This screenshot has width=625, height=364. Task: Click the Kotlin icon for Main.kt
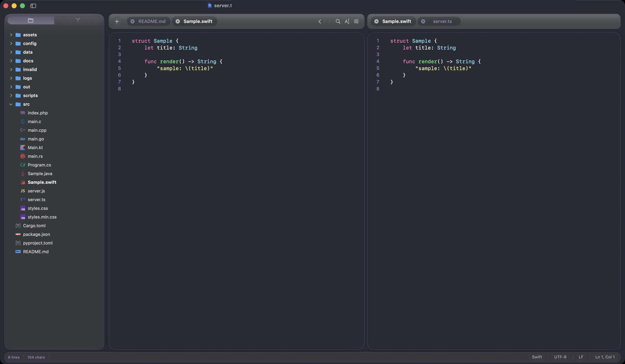pyautogui.click(x=23, y=148)
